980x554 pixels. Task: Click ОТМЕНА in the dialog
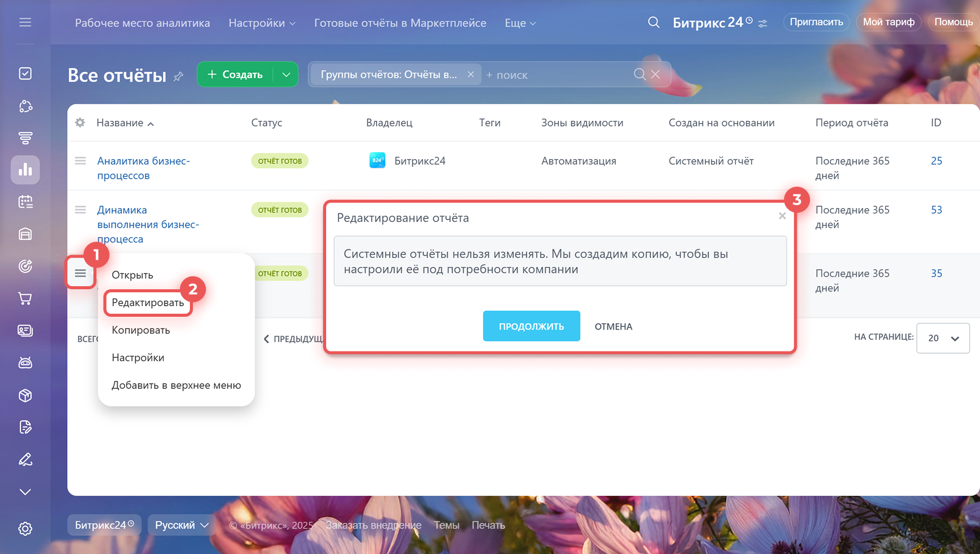613,326
